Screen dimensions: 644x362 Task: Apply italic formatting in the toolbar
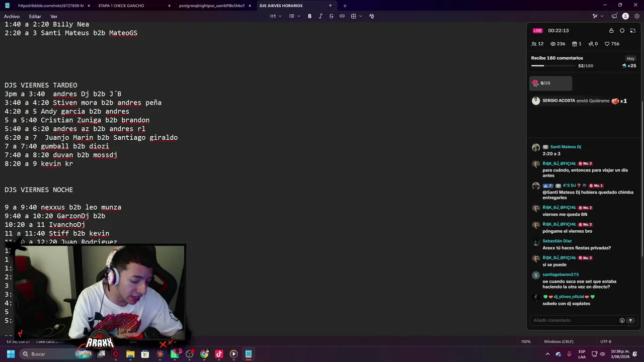[x=320, y=16]
